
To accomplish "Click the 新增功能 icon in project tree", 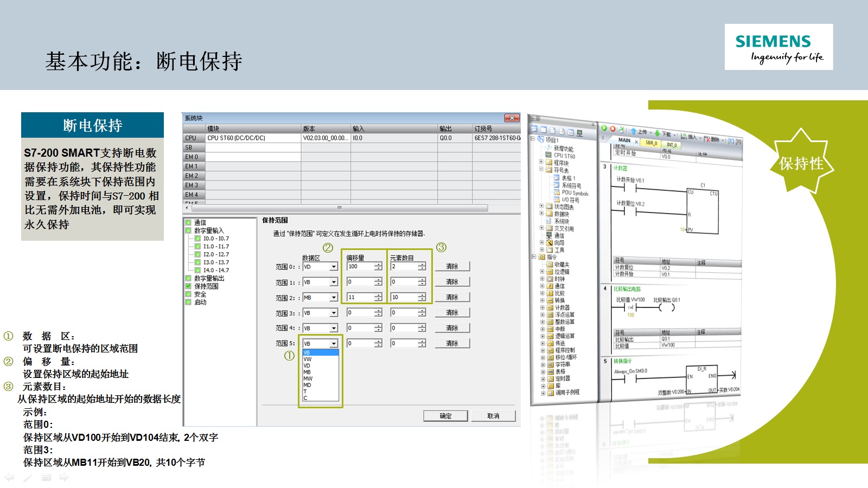I will (x=548, y=148).
